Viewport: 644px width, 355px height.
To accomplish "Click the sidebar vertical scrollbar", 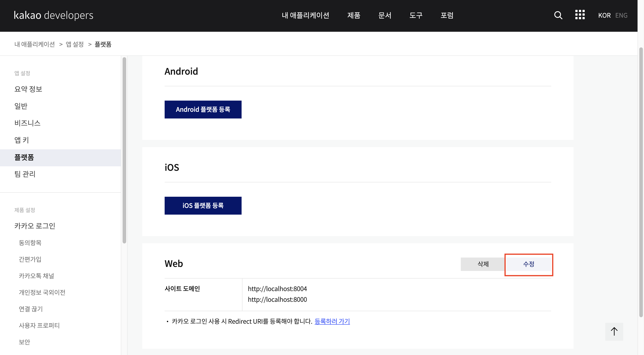I will [x=124, y=150].
